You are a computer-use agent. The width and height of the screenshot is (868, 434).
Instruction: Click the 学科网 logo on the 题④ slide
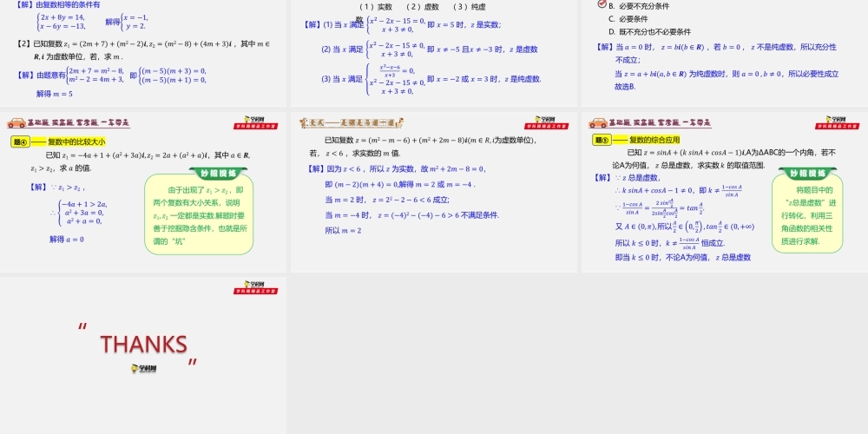click(x=255, y=122)
